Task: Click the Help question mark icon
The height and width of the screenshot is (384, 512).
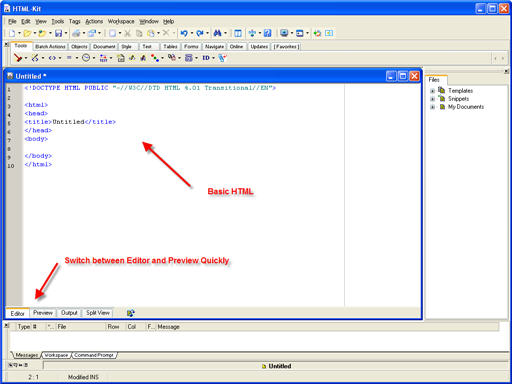Action: coord(267,33)
